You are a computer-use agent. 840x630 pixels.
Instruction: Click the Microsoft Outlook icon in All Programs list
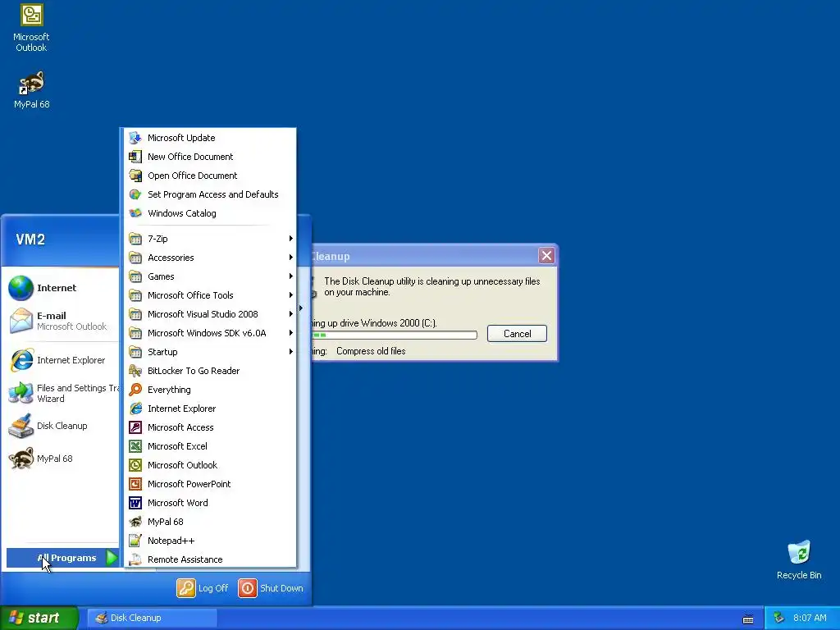click(135, 465)
